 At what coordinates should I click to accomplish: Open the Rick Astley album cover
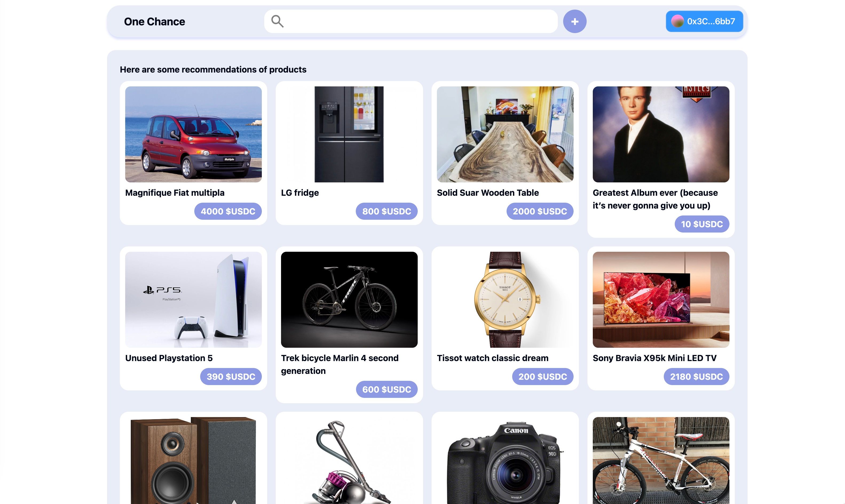(661, 134)
